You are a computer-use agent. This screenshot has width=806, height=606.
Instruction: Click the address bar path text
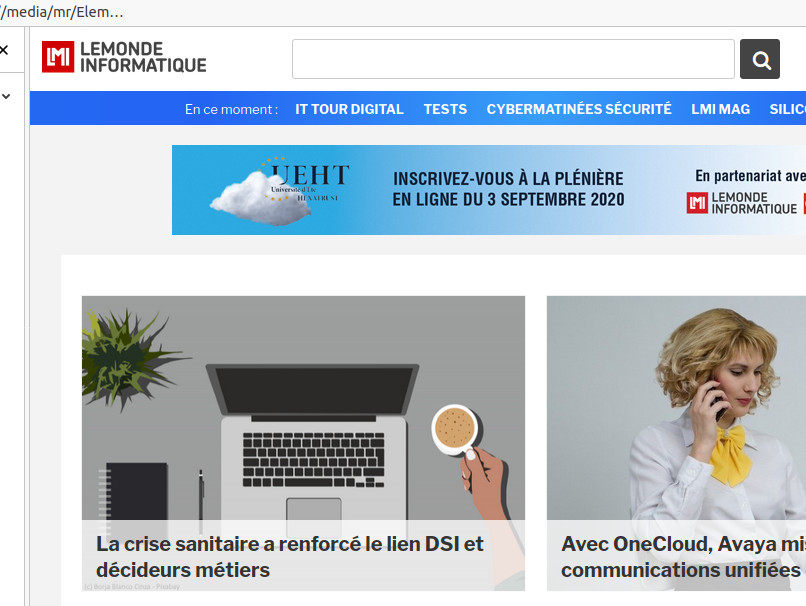coord(62,12)
